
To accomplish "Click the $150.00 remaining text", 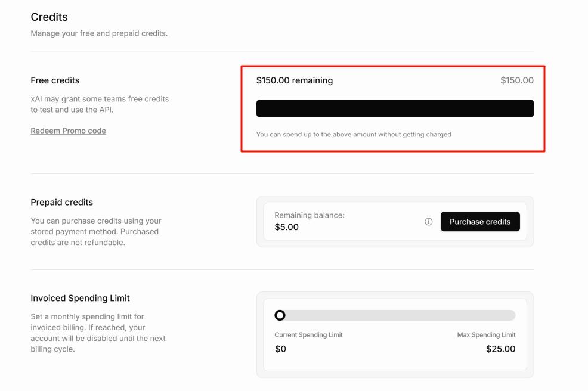I will [x=295, y=80].
